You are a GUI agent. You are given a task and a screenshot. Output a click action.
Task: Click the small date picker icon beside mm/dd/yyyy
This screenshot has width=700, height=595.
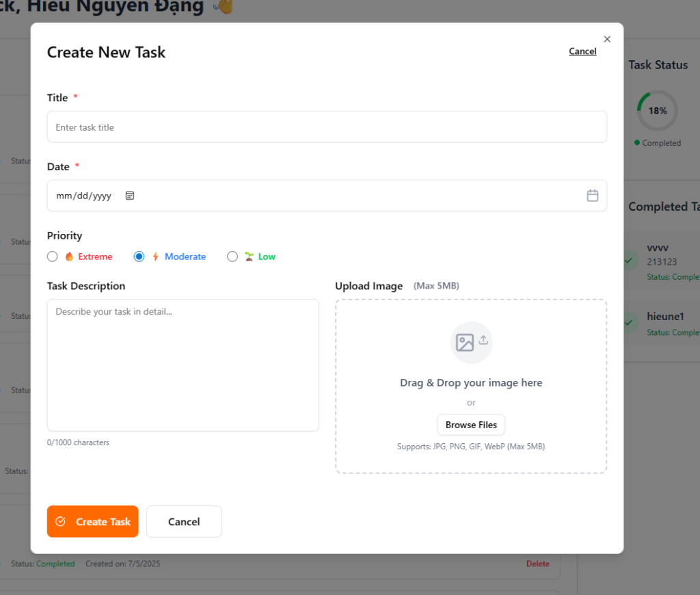click(x=130, y=196)
